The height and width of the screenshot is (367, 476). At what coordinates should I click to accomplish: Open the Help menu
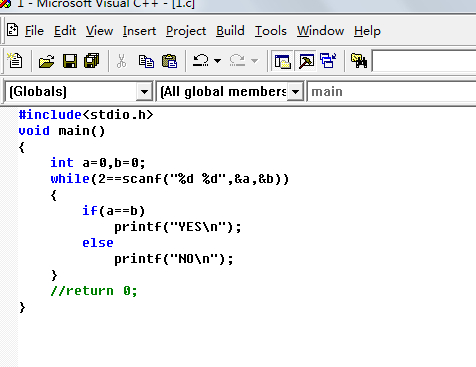(x=367, y=31)
